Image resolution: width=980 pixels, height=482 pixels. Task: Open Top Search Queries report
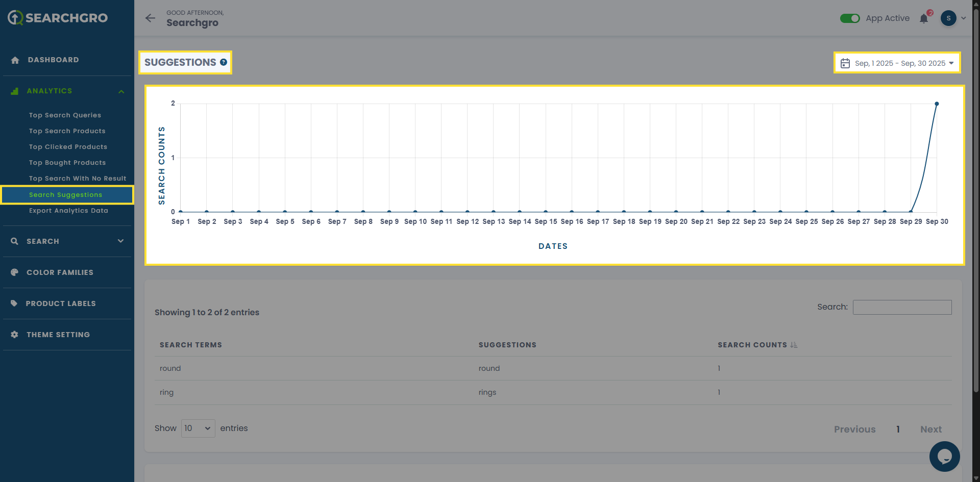tap(65, 115)
